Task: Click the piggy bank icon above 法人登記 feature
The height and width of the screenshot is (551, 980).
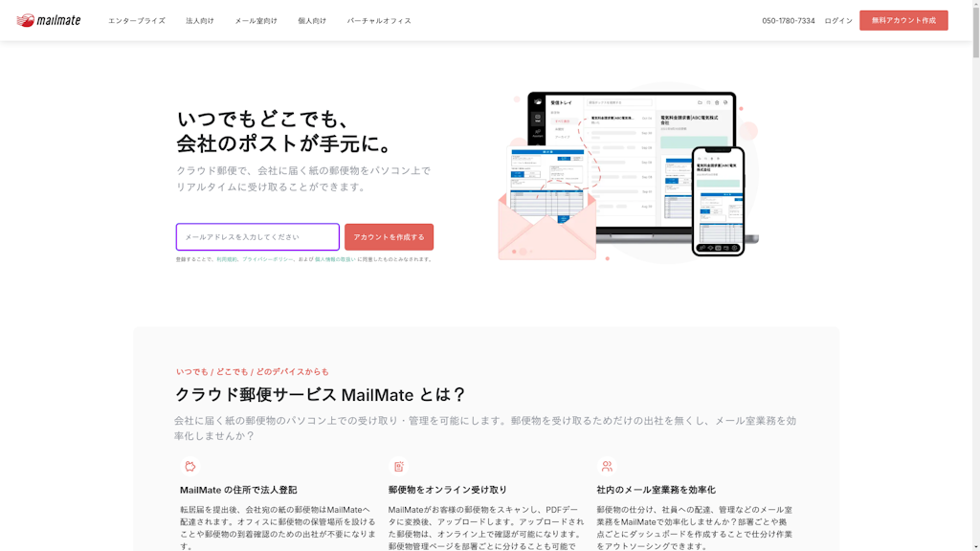Action: (x=189, y=468)
